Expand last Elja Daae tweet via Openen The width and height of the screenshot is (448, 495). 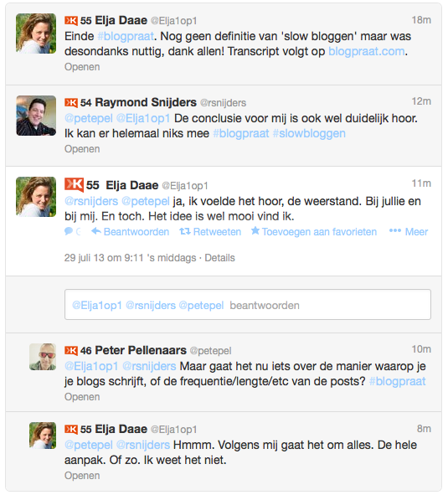(x=82, y=476)
